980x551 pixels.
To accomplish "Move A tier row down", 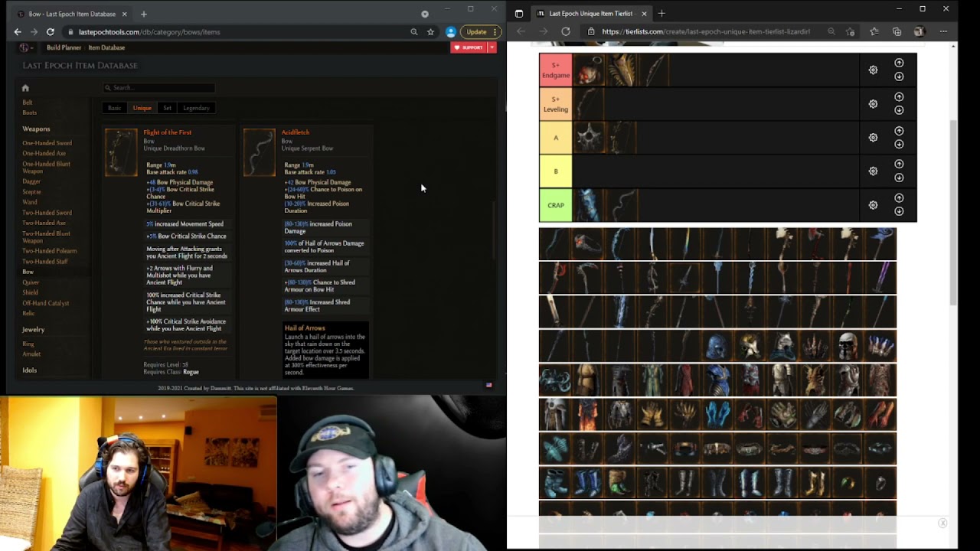I will point(899,144).
